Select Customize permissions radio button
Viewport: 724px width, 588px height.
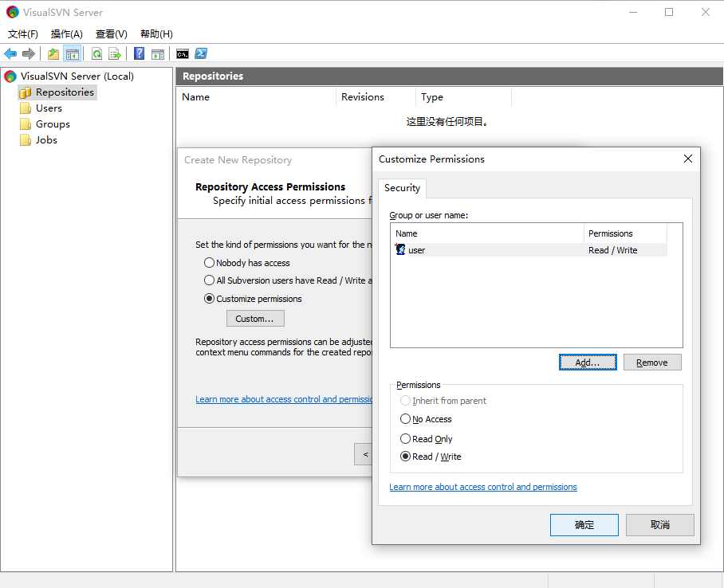[x=209, y=299]
